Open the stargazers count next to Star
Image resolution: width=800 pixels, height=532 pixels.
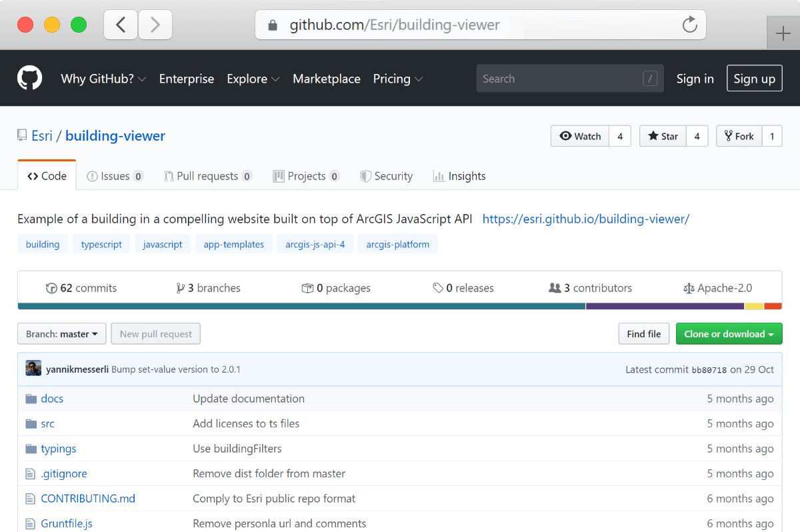tap(697, 136)
